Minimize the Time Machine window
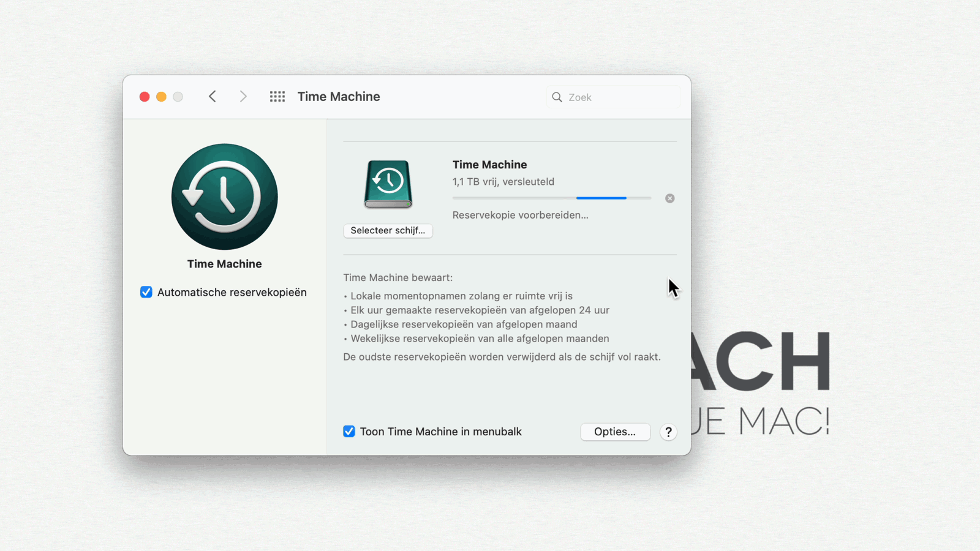 click(161, 97)
